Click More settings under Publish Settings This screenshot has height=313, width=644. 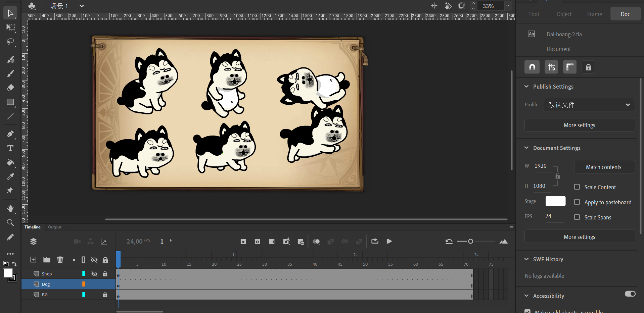[x=580, y=125]
